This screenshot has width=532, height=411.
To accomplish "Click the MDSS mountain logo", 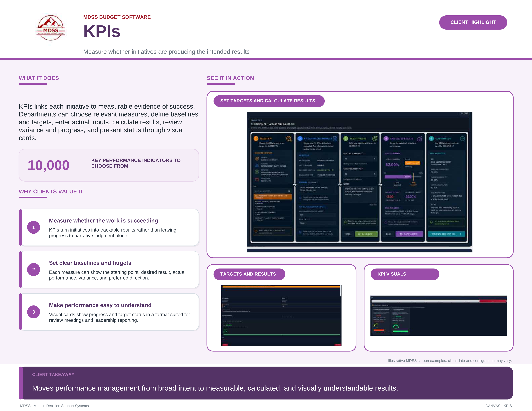I will pos(51,28).
